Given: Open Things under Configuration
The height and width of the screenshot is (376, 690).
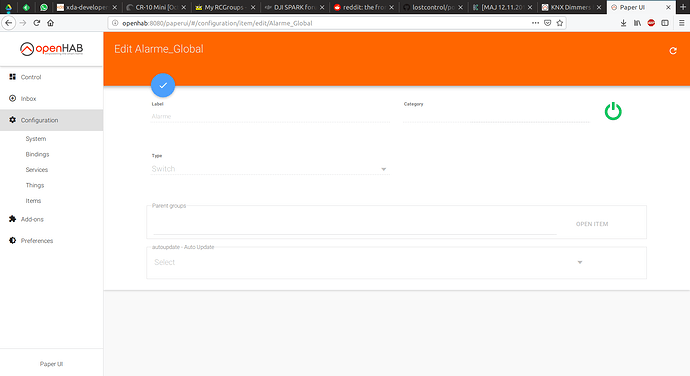Looking at the screenshot, I should tap(35, 185).
